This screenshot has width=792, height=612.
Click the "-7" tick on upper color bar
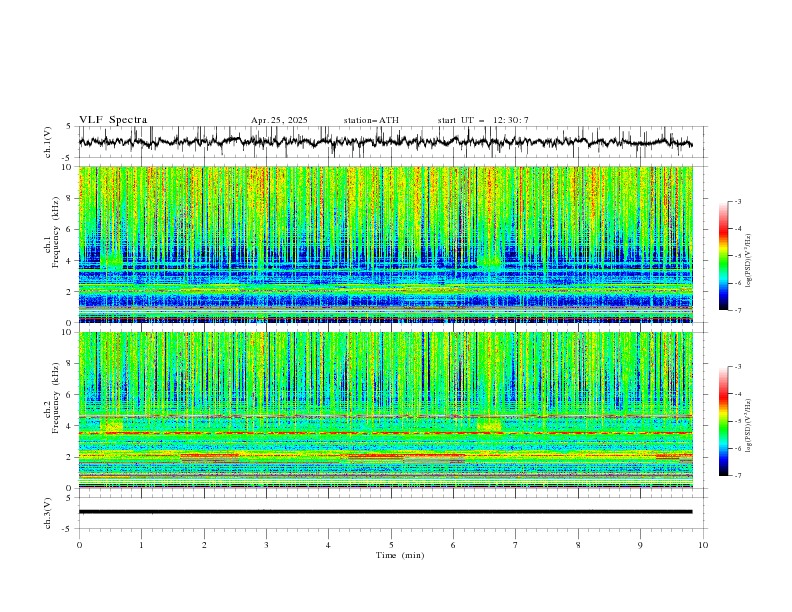738,310
